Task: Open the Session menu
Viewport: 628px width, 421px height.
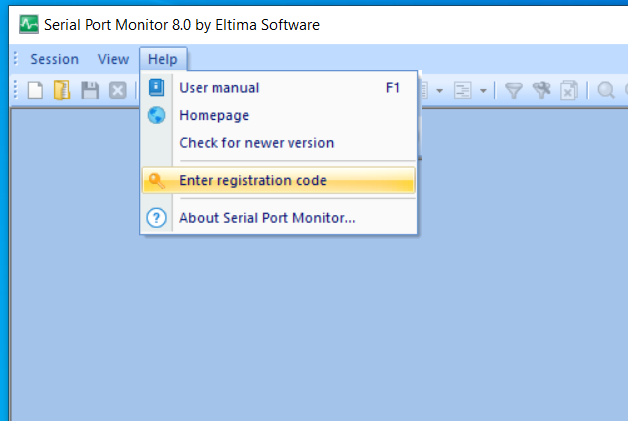Action: pos(54,59)
